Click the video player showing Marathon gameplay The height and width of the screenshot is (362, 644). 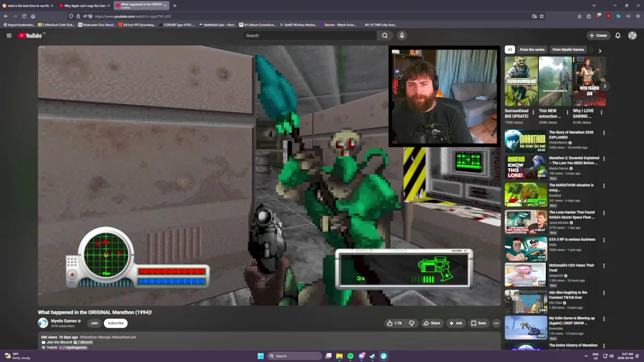tap(269, 176)
